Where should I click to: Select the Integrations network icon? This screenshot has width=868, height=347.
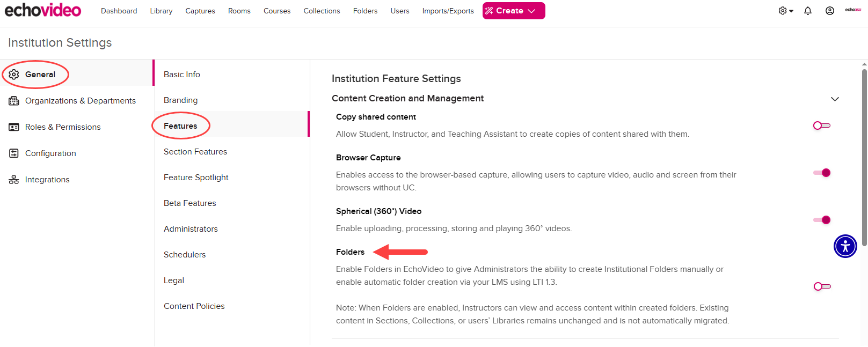tap(13, 179)
